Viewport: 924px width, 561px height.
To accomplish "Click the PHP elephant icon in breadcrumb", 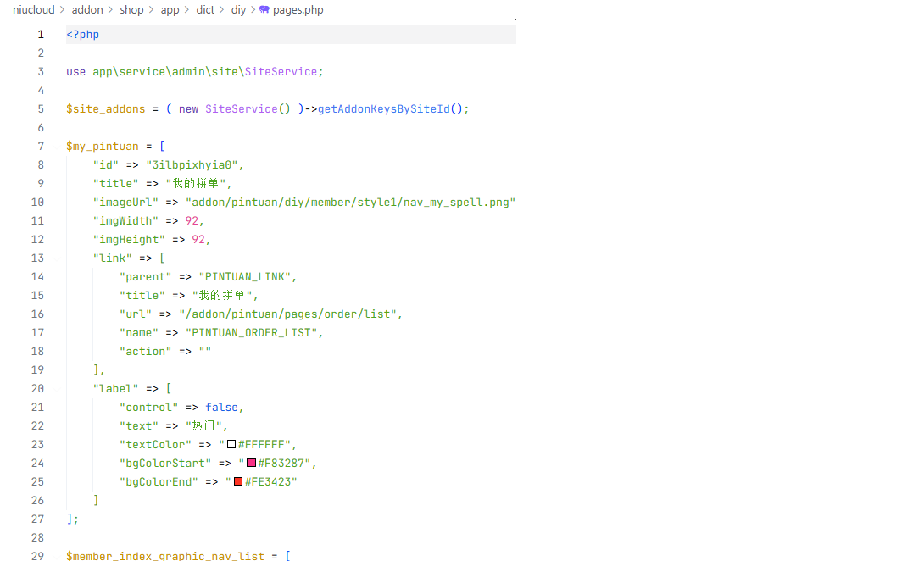I will (264, 10).
